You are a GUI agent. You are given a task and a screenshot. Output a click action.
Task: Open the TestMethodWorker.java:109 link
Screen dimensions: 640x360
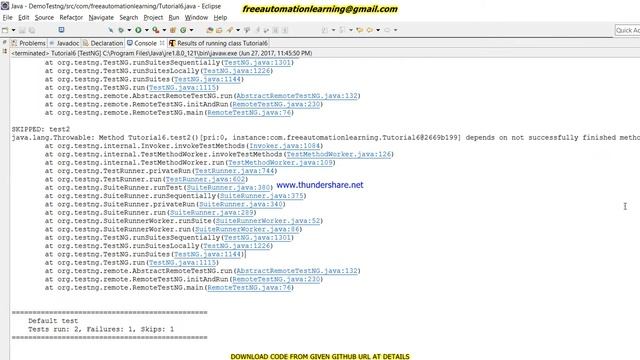[x=280, y=162]
